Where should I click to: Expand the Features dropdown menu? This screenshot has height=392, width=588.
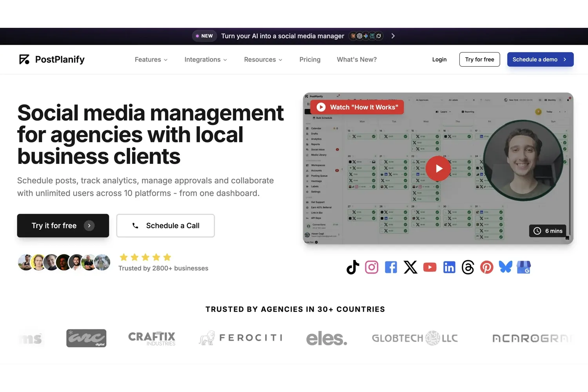151,60
